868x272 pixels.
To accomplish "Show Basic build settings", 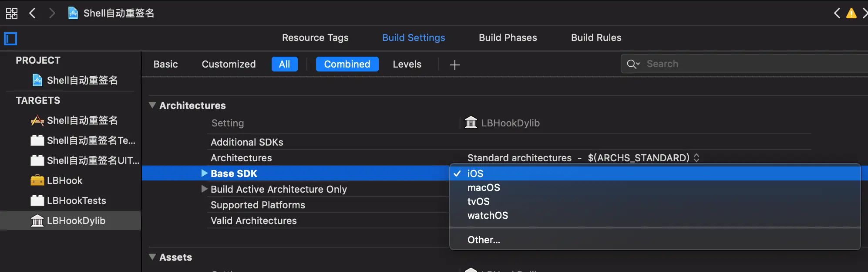I will point(165,64).
